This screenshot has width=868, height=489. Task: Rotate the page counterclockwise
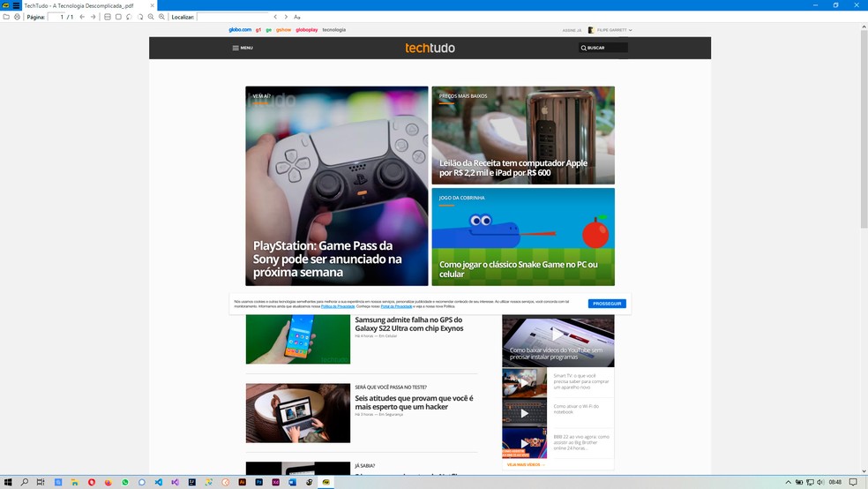129,17
